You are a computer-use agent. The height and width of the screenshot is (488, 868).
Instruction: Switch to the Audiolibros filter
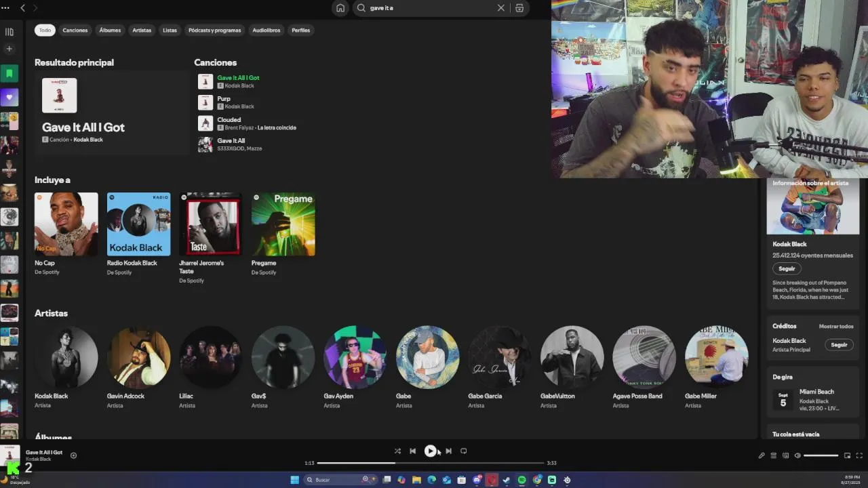(x=266, y=30)
